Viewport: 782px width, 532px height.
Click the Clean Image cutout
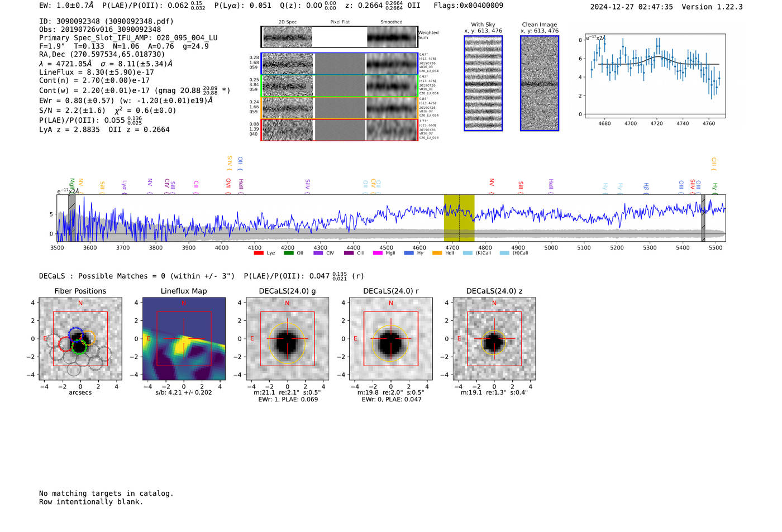[x=540, y=83]
